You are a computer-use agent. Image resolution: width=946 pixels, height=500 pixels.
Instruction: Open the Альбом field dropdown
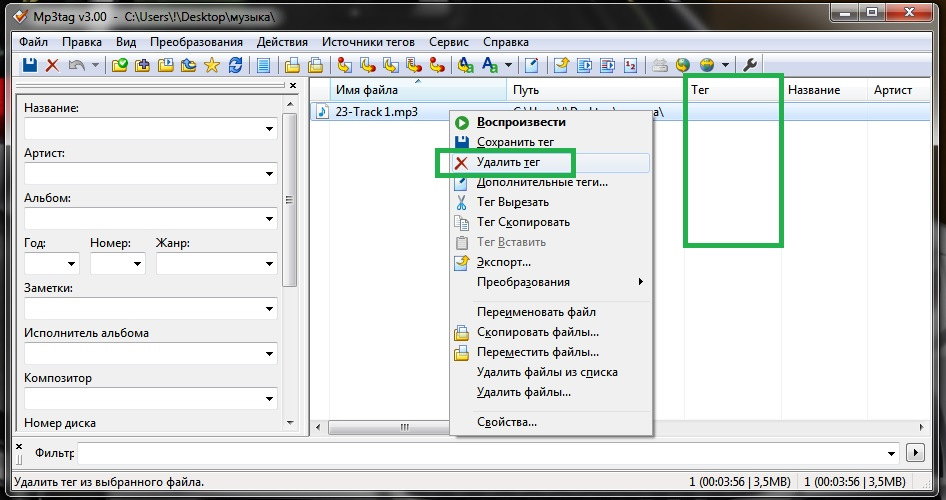pos(269,219)
